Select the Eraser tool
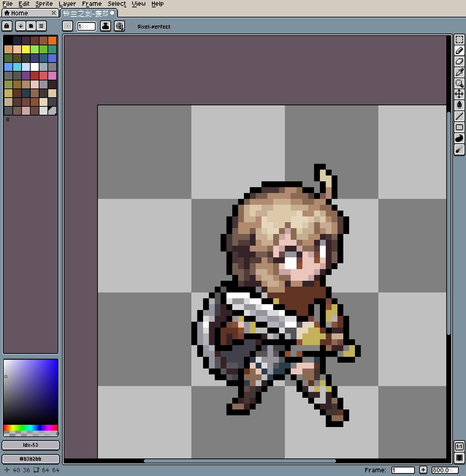Screen dimensions: 466x476 459,61
